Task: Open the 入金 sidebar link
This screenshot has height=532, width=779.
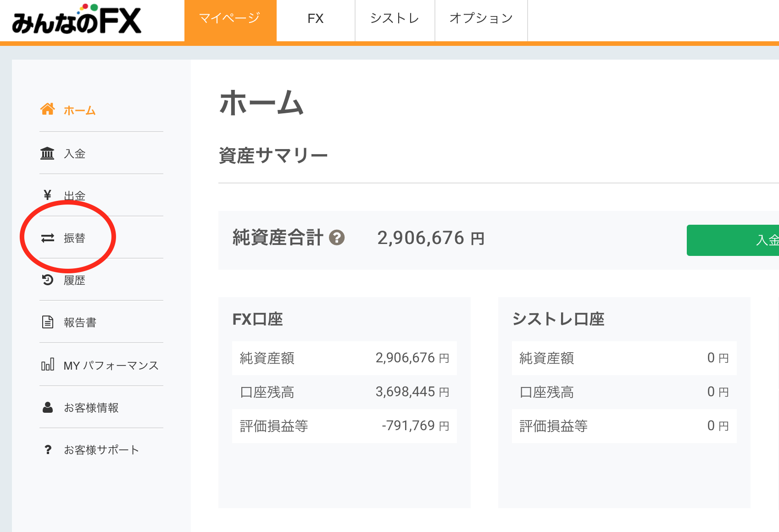Action: click(74, 154)
